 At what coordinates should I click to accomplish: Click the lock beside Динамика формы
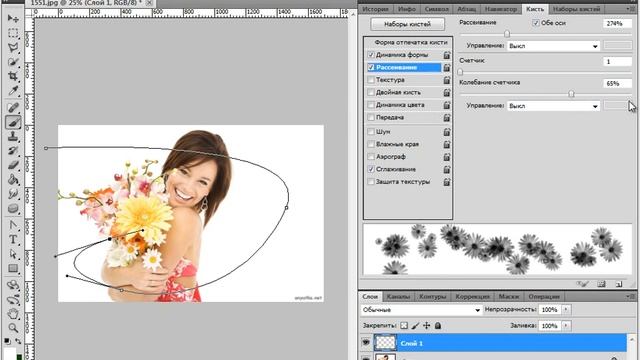(447, 55)
